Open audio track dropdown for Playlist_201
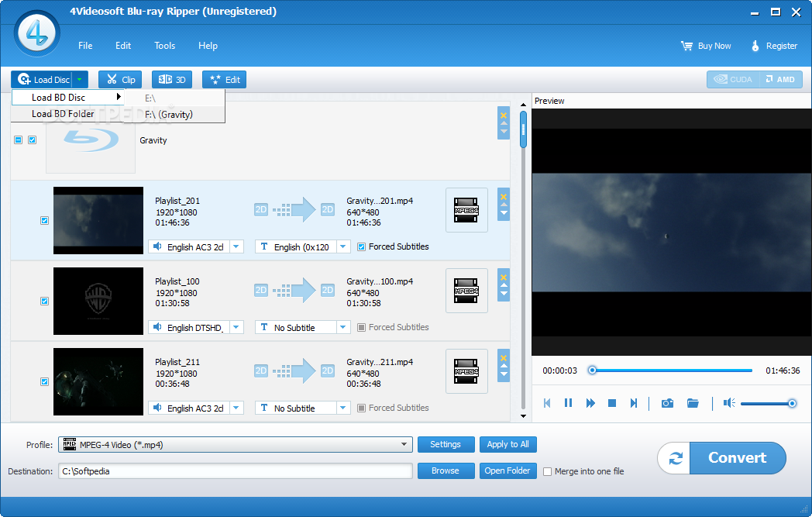This screenshot has width=812, height=517. (x=236, y=246)
